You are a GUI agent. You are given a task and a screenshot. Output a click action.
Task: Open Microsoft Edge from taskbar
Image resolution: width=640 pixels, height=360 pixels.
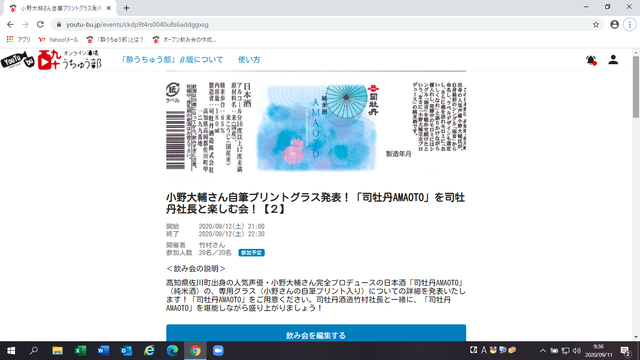coord(172,351)
